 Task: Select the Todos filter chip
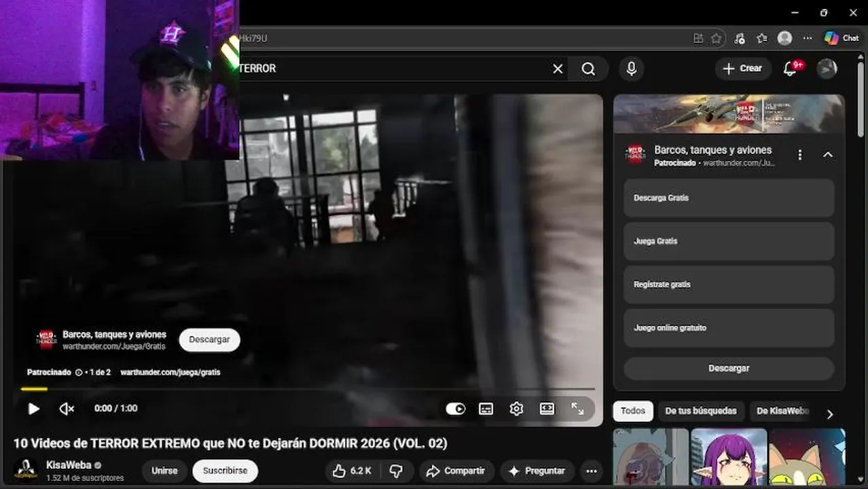(x=633, y=411)
